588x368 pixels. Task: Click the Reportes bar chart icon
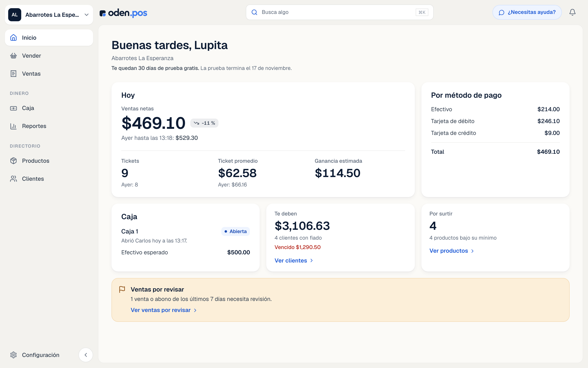coord(14,126)
